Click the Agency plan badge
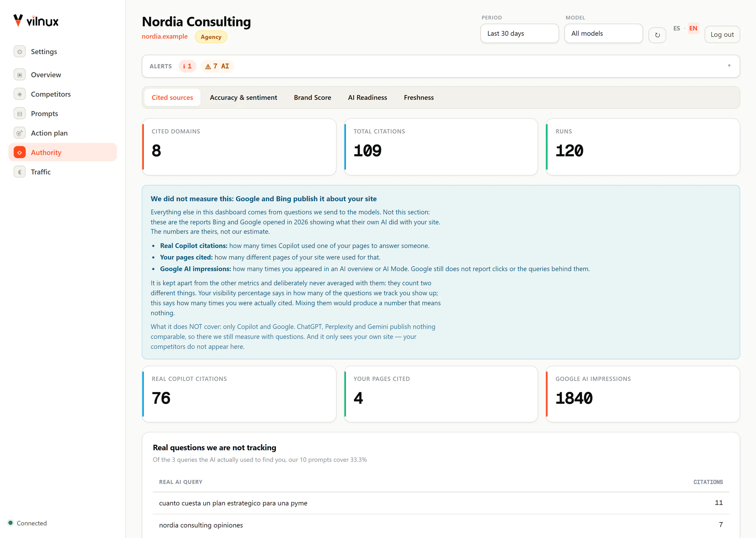 point(211,37)
